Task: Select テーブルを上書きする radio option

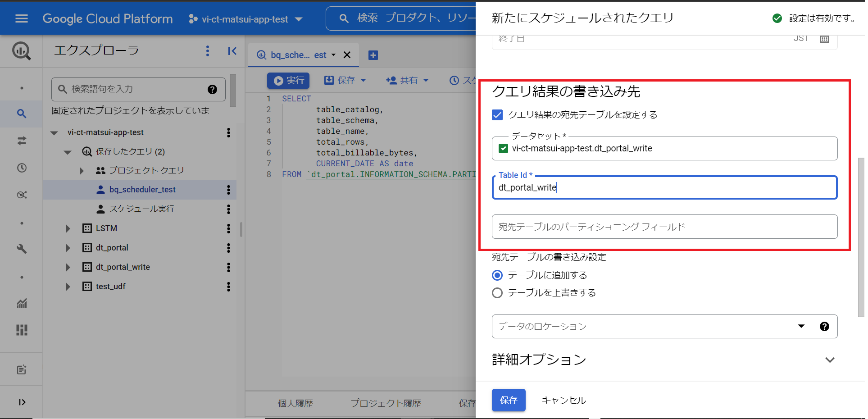Action: point(497,293)
